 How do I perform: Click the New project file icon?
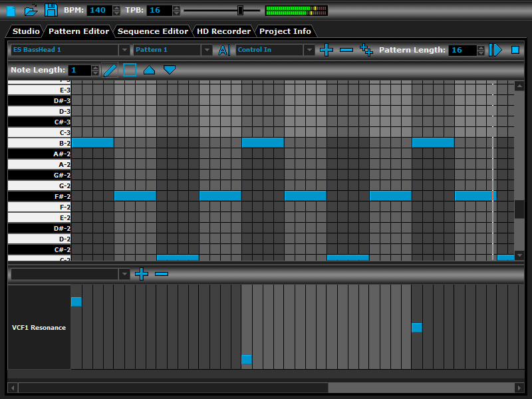tap(11, 10)
